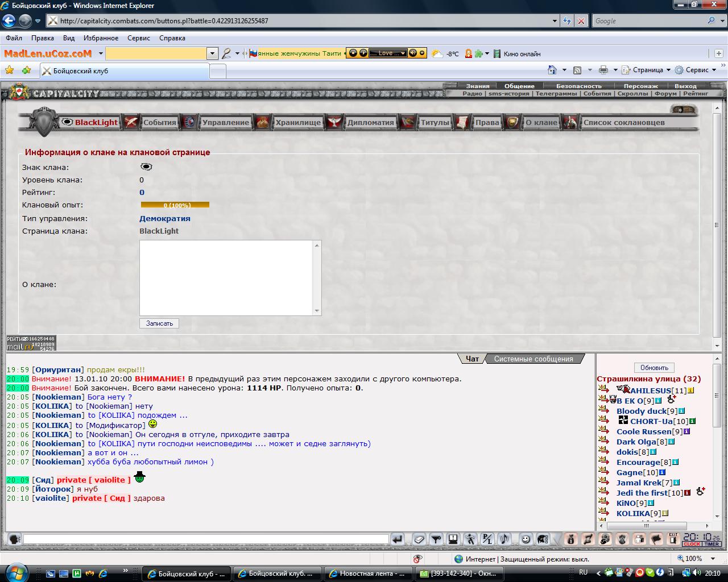Image resolution: width=728 pixels, height=582 pixels.
Task: Click the send message arrow button in chat bar
Action: click(x=398, y=539)
